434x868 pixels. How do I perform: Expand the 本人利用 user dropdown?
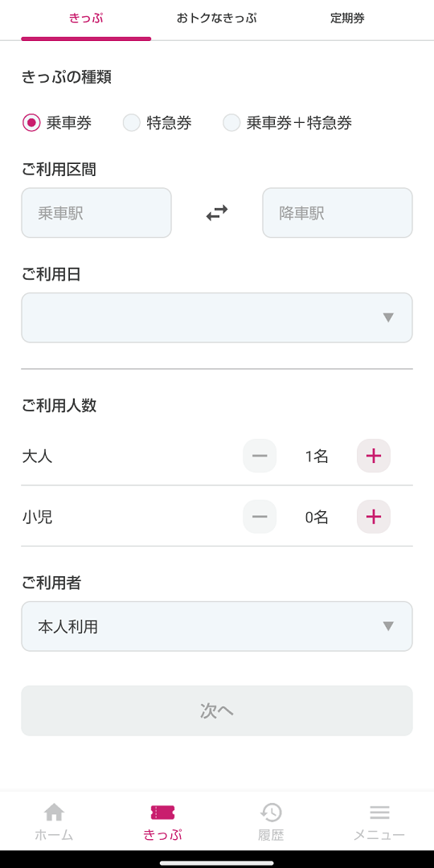coord(217,627)
